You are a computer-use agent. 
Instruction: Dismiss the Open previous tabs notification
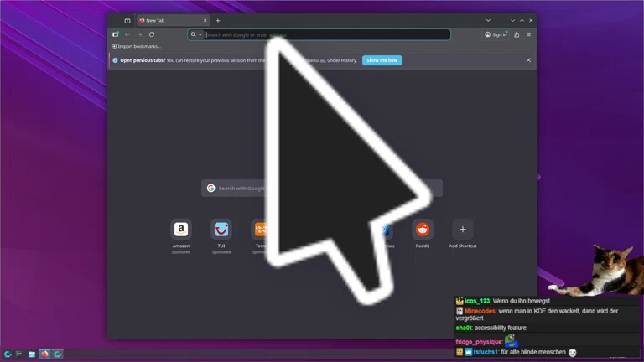pyautogui.click(x=528, y=60)
